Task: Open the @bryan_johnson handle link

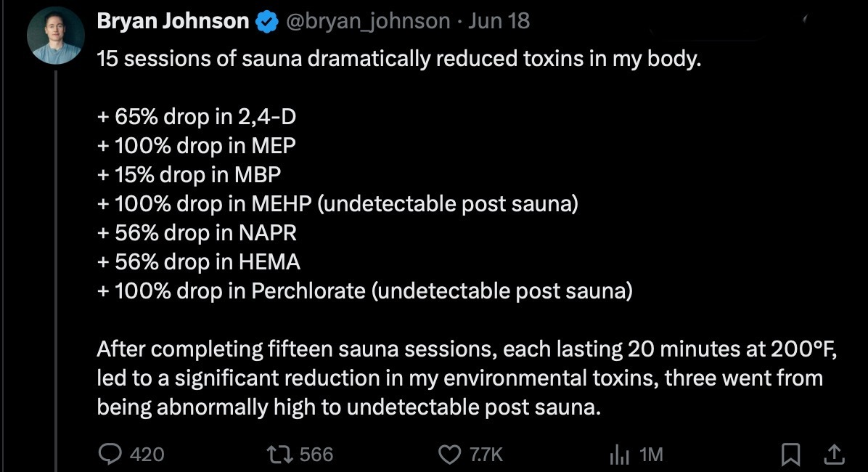Action: click(368, 22)
